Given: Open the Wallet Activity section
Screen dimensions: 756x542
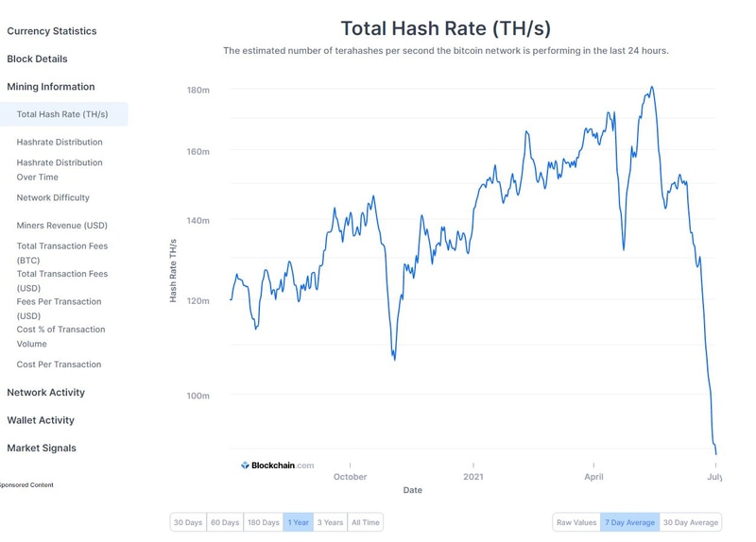Looking at the screenshot, I should (x=41, y=420).
